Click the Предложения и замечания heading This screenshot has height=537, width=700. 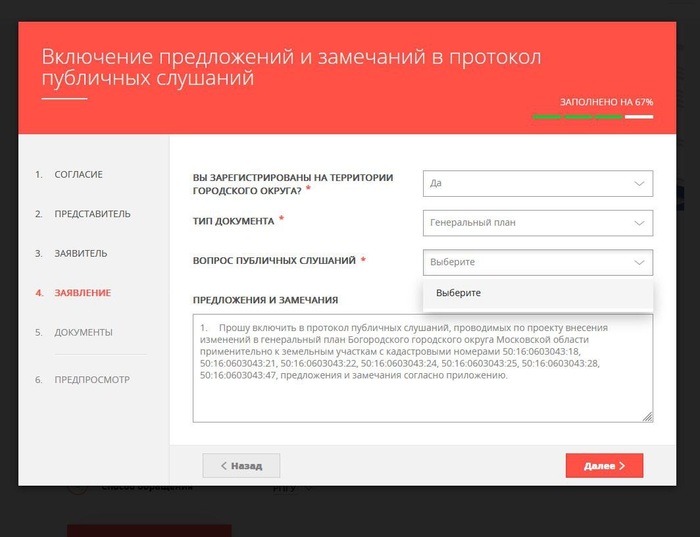coord(265,300)
